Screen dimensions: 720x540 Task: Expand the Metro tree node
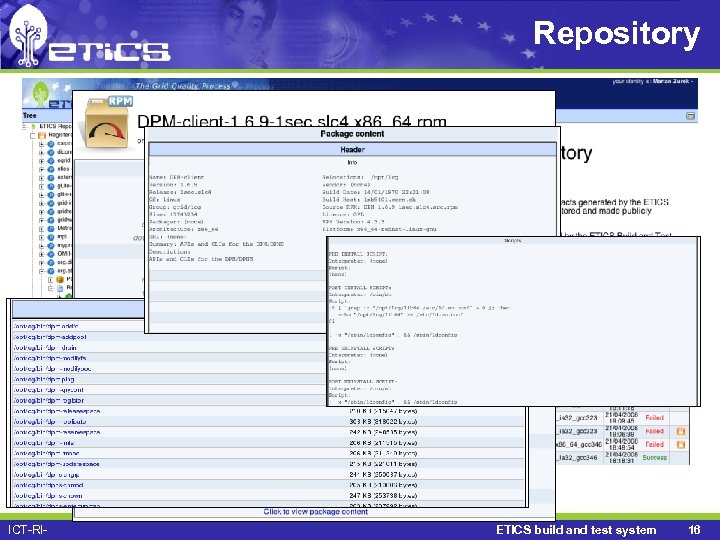point(42,228)
